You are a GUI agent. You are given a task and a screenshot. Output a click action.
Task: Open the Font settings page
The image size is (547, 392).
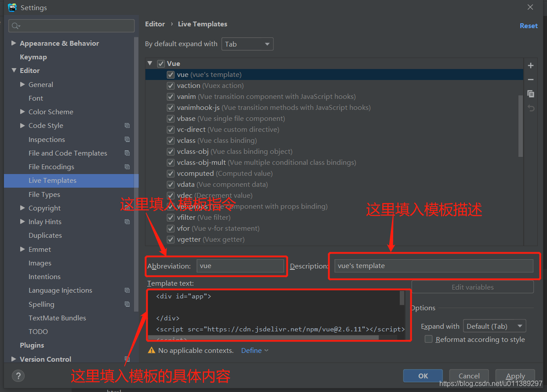tap(36, 98)
